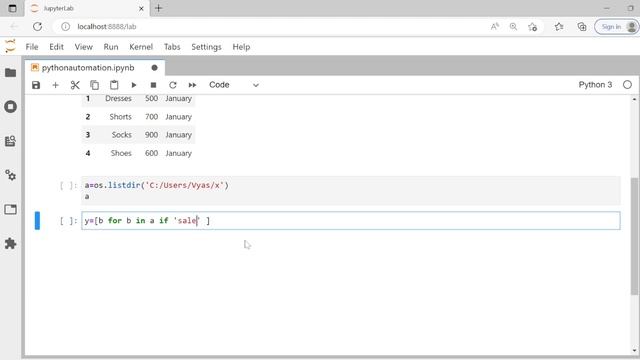Restart the kernel
This screenshot has width=640, height=360.
[x=173, y=85]
